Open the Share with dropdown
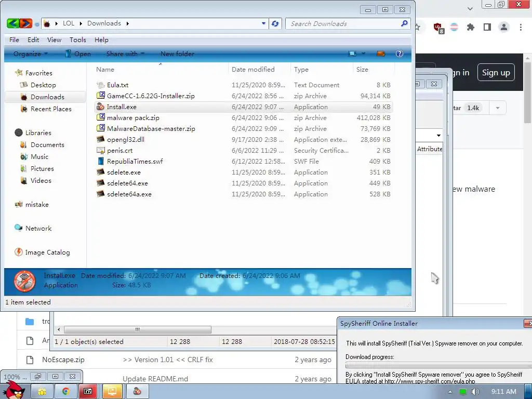 (x=125, y=54)
